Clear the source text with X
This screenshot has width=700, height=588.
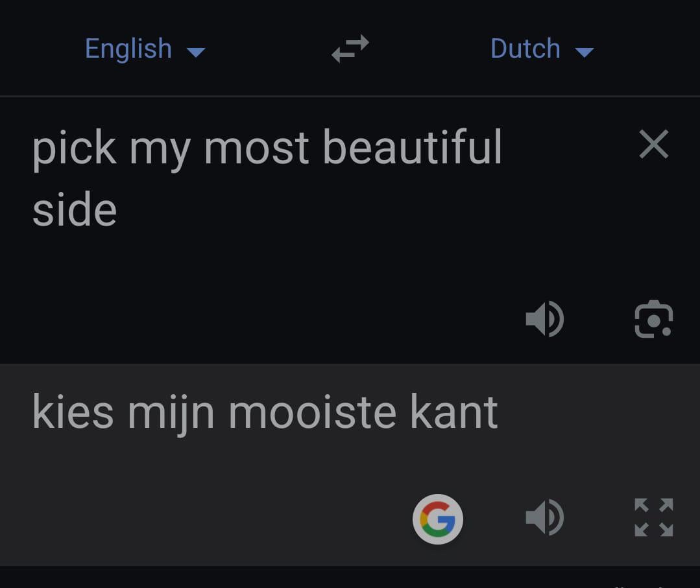(653, 144)
